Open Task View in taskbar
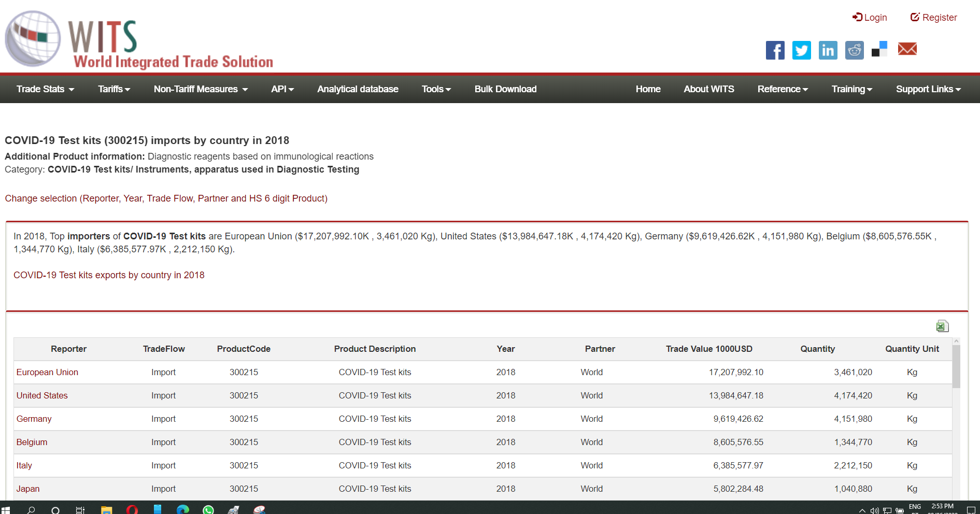 pos(80,510)
